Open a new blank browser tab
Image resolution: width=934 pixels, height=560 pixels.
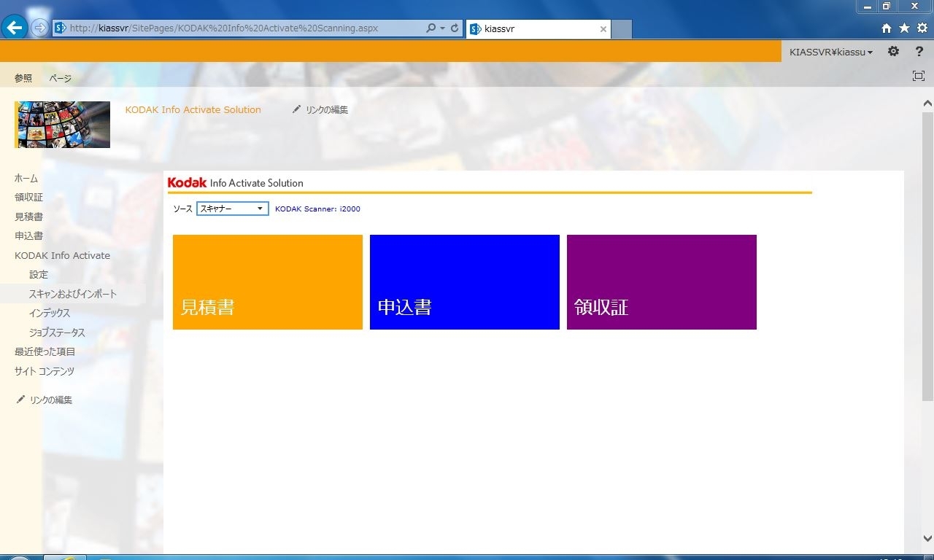pos(621,29)
